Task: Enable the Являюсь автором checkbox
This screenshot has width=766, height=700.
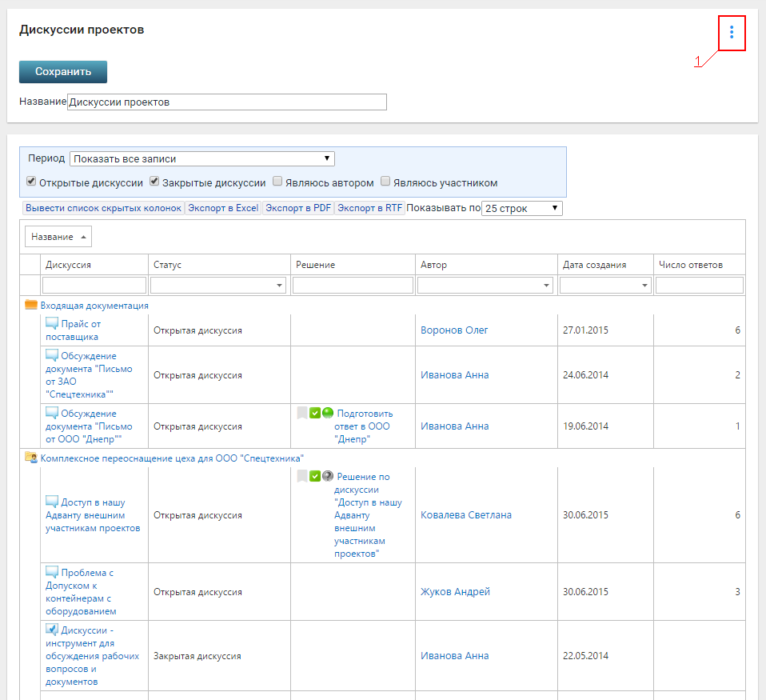Action: [x=277, y=182]
